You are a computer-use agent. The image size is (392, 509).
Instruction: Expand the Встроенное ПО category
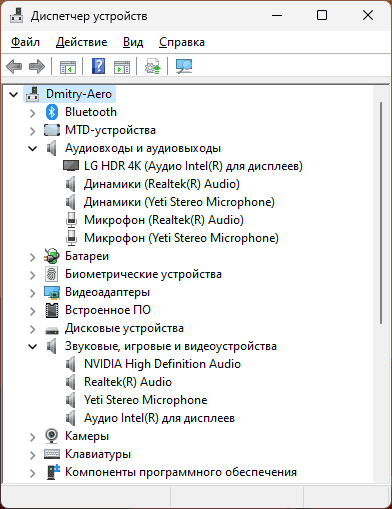pyautogui.click(x=32, y=311)
